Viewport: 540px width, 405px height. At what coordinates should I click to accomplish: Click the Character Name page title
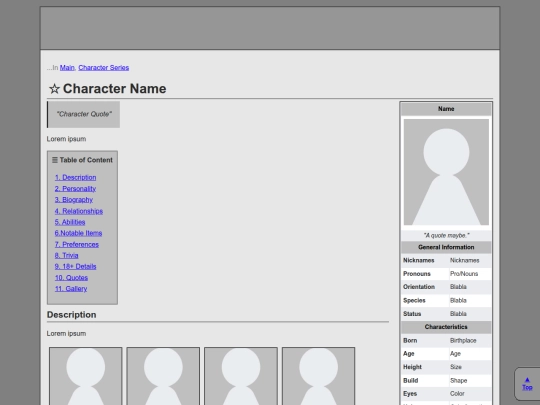pos(114,89)
